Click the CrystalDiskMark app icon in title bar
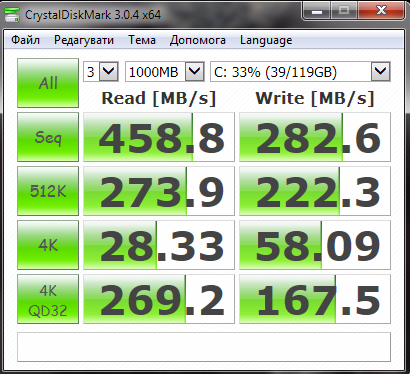 pyautogui.click(x=12, y=14)
